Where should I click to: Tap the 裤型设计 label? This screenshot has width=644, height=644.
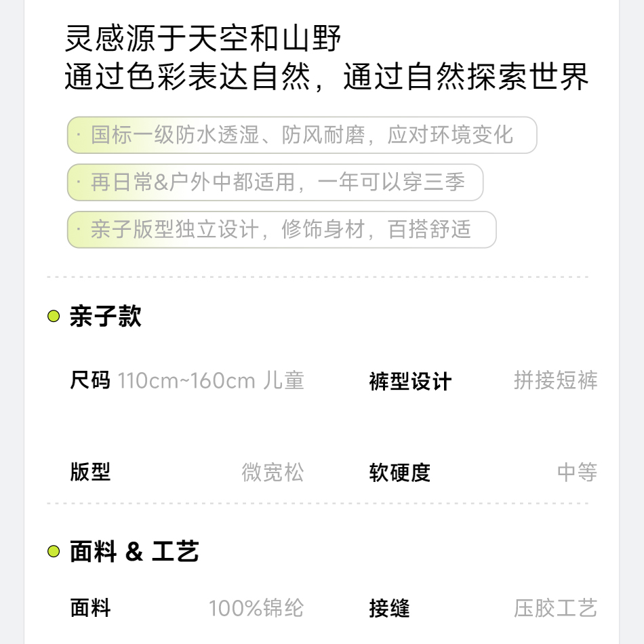pyautogui.click(x=410, y=382)
